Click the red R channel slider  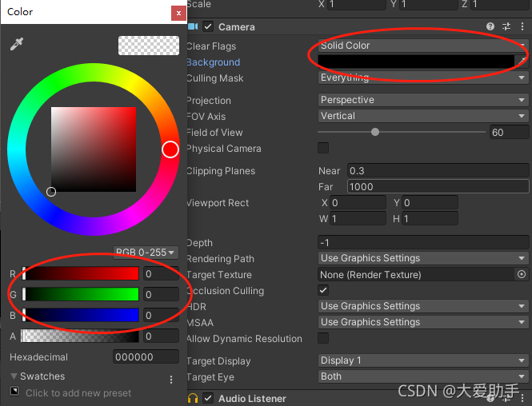pos(80,274)
